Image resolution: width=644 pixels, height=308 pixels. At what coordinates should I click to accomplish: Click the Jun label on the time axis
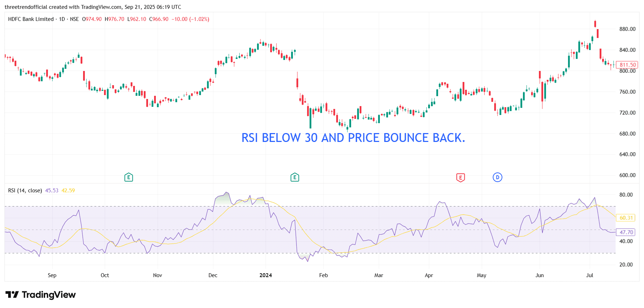tap(540, 275)
